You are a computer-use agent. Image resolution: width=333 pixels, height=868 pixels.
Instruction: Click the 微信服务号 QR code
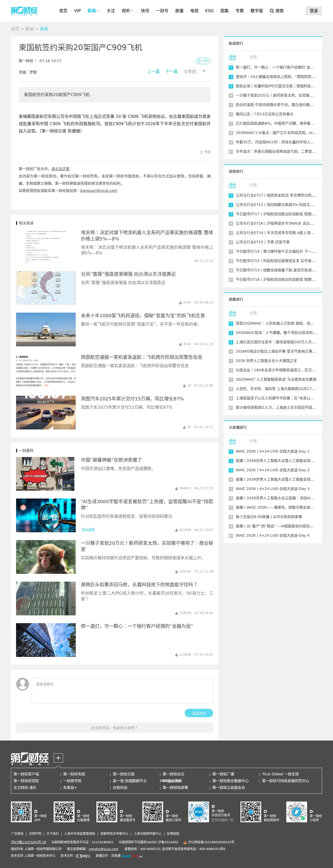(x=107, y=812)
